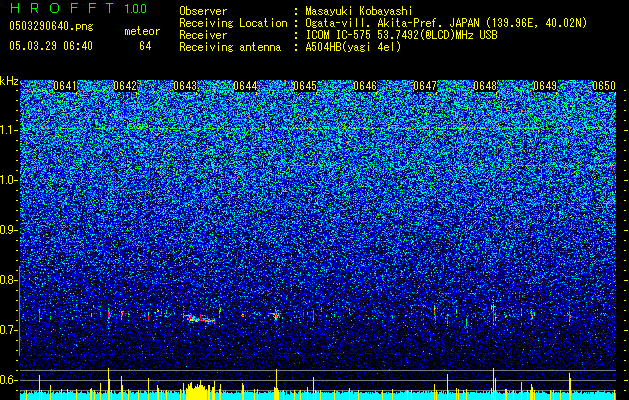Click the HROFFT title text

(x=63, y=8)
